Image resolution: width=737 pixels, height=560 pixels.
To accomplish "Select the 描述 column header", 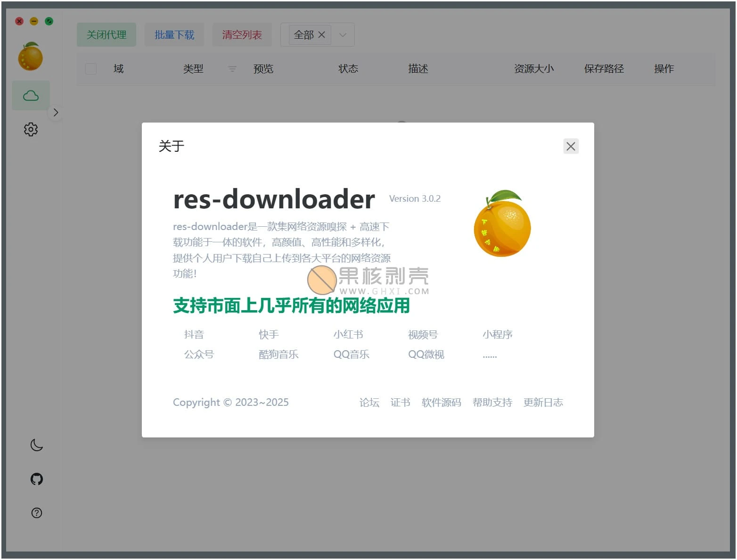I will click(x=418, y=68).
